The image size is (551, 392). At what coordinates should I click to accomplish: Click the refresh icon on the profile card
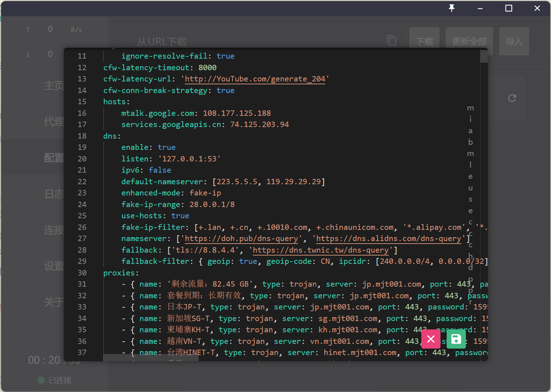coord(512,98)
